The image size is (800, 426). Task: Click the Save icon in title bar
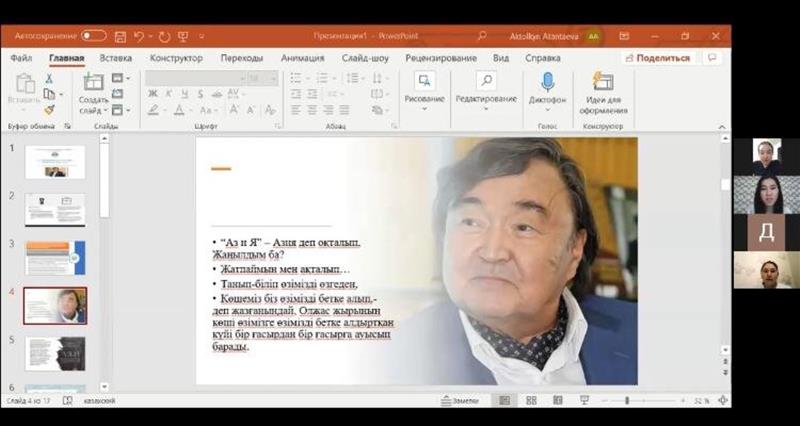pyautogui.click(x=120, y=36)
